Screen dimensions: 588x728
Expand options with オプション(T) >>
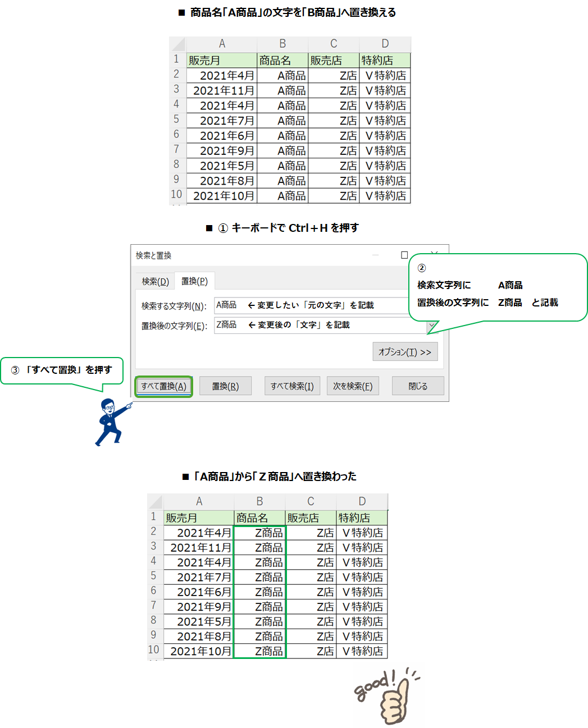[404, 352]
